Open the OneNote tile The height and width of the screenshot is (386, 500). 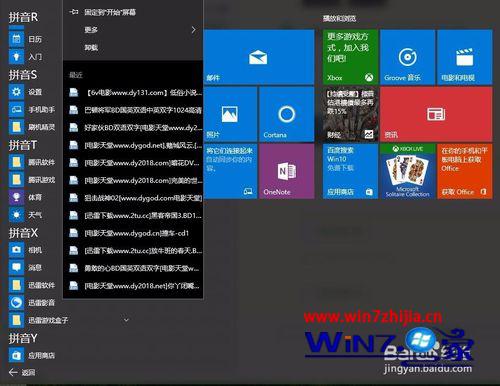coord(286,171)
